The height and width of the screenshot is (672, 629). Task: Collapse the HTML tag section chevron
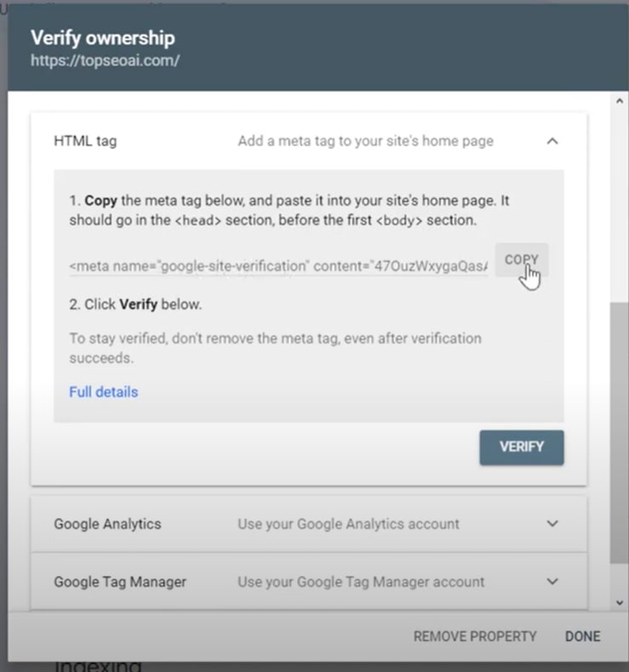552,141
